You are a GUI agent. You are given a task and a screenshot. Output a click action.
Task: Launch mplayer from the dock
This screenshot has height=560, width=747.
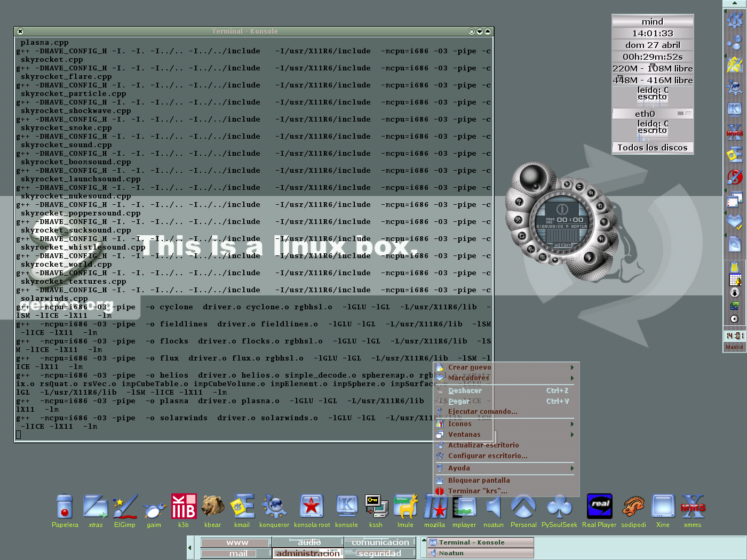click(464, 510)
